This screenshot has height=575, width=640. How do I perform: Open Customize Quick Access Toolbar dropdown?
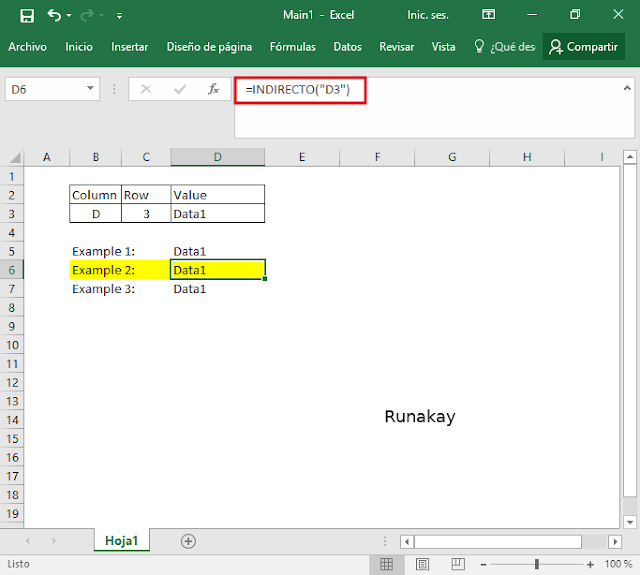click(119, 16)
